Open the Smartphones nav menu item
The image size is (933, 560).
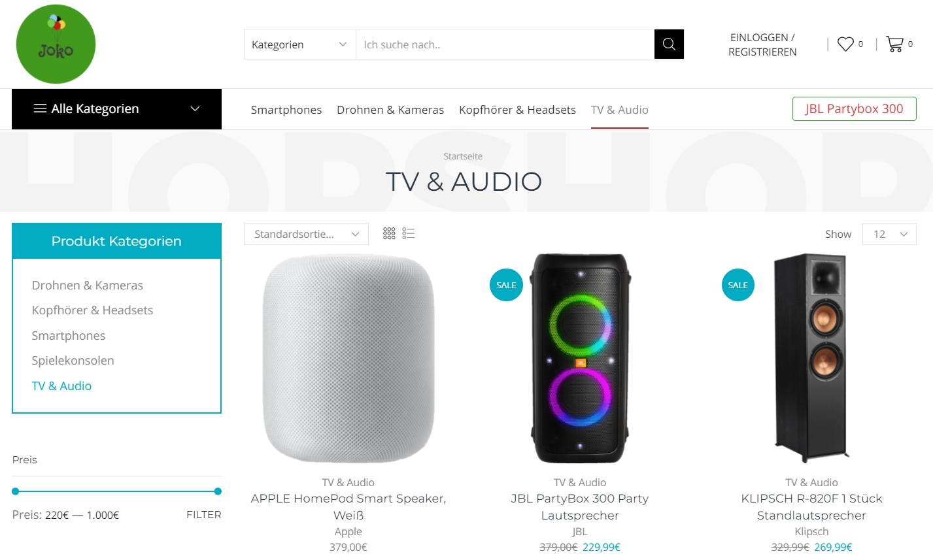tap(286, 110)
